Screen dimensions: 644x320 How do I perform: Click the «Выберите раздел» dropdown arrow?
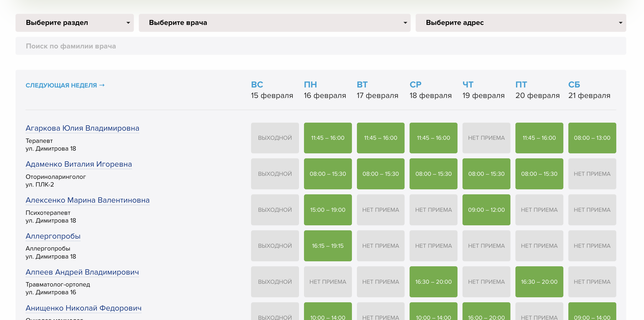128,23
